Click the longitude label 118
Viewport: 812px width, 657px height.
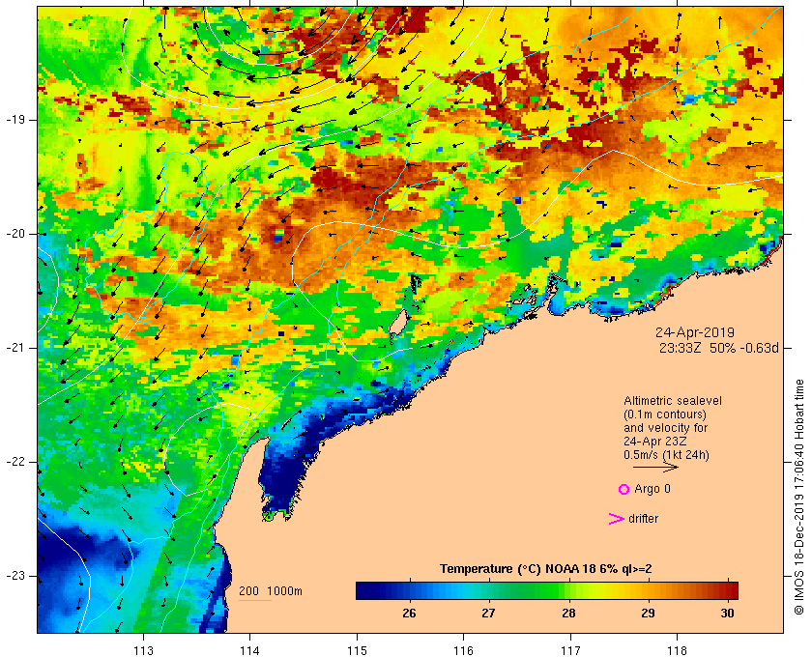click(x=678, y=651)
